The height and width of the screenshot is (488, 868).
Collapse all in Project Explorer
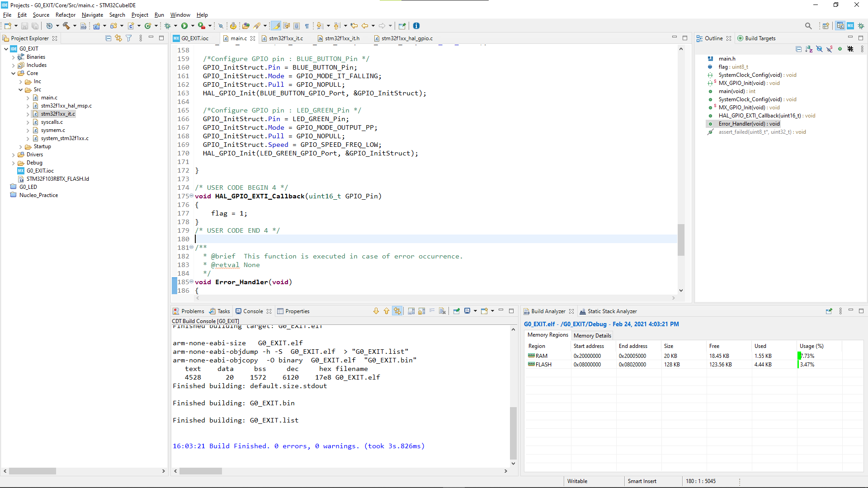[x=108, y=38]
